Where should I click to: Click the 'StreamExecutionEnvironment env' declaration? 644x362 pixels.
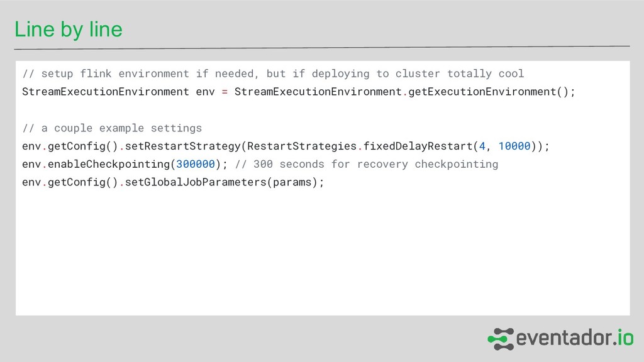pyautogui.click(x=118, y=92)
